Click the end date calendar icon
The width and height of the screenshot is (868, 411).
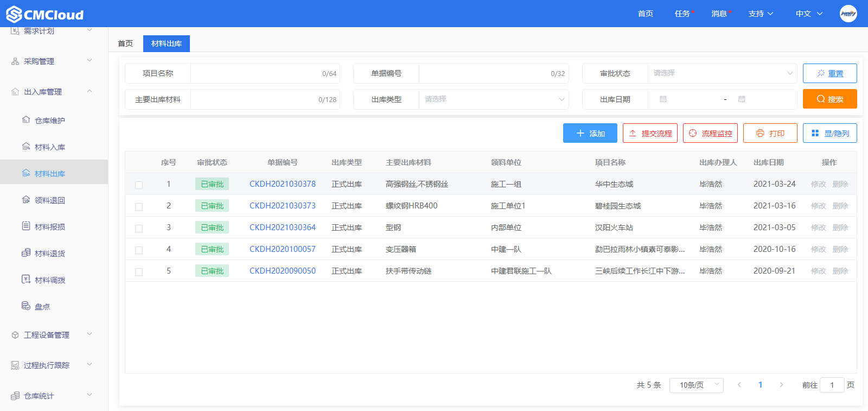click(x=742, y=99)
